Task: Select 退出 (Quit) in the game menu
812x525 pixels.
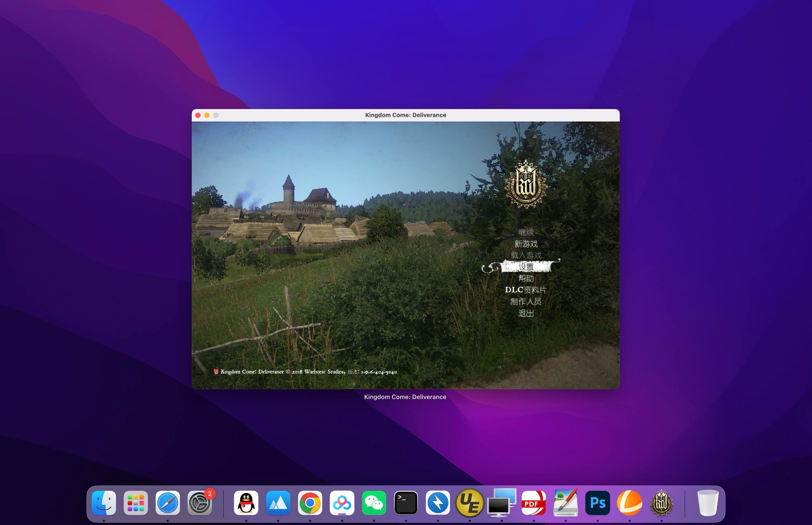Action: coord(526,313)
